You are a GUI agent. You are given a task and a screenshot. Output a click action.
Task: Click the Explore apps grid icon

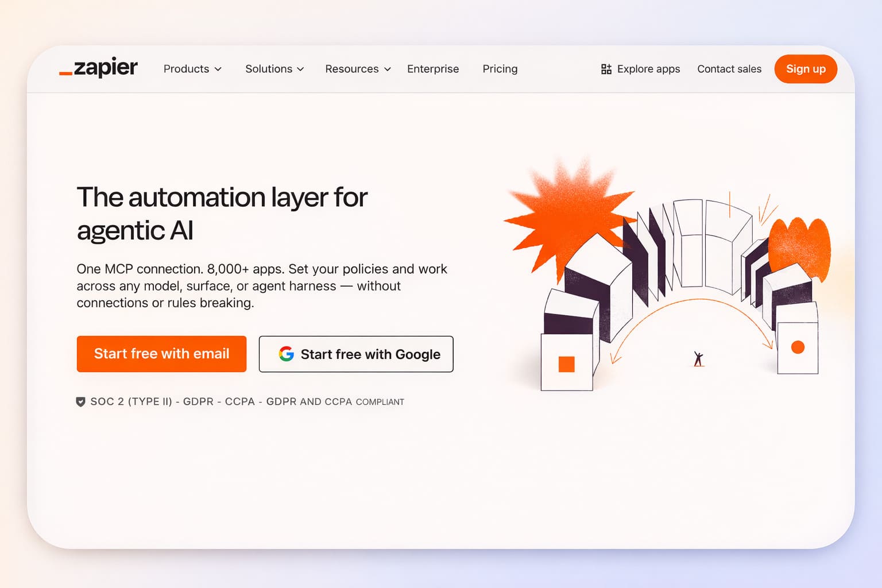(x=606, y=69)
